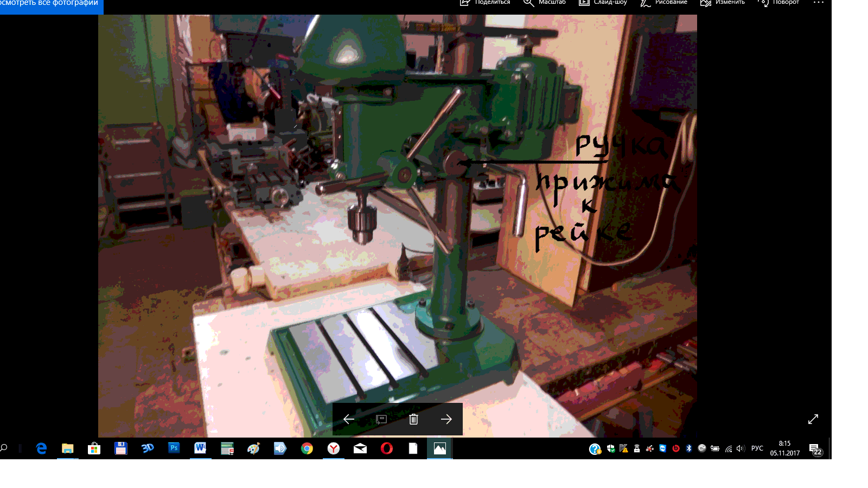868x488 pixels.
Task: Open Photoshop from the taskbar
Action: click(174, 448)
